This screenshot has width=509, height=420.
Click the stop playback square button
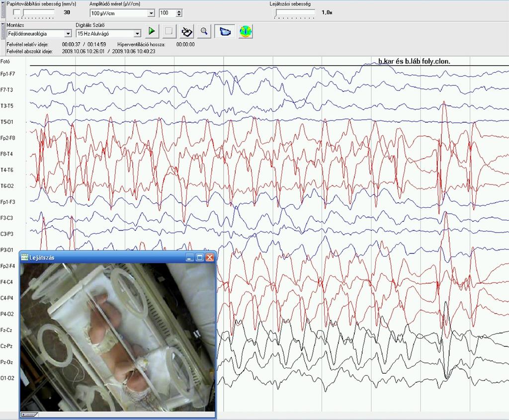[x=169, y=31]
